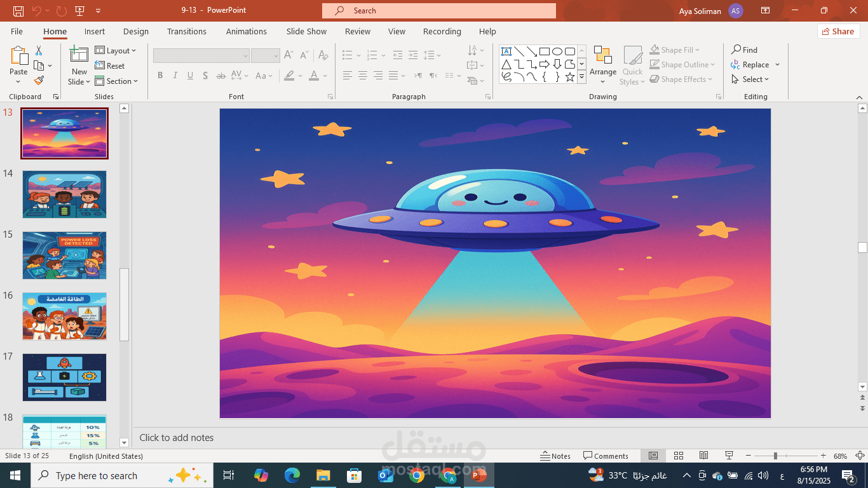This screenshot has height=488, width=868.
Task: Switch to Reading View from status bar
Action: (x=703, y=456)
